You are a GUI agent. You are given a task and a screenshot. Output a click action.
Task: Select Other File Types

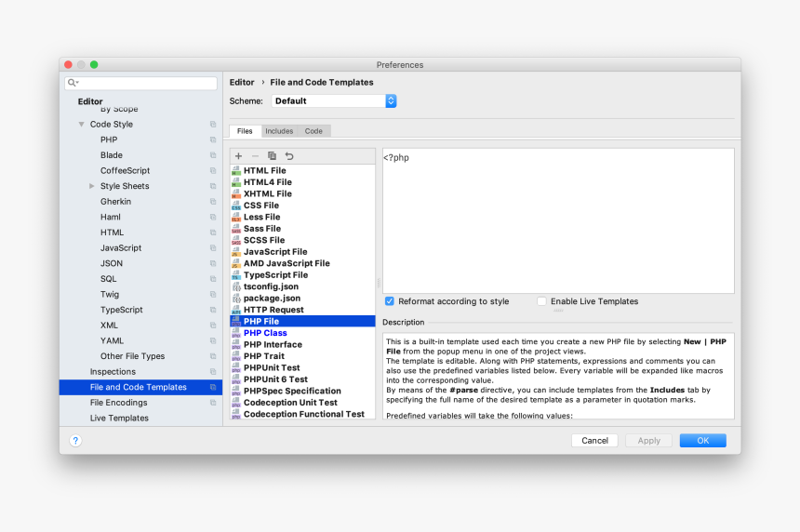pos(132,356)
